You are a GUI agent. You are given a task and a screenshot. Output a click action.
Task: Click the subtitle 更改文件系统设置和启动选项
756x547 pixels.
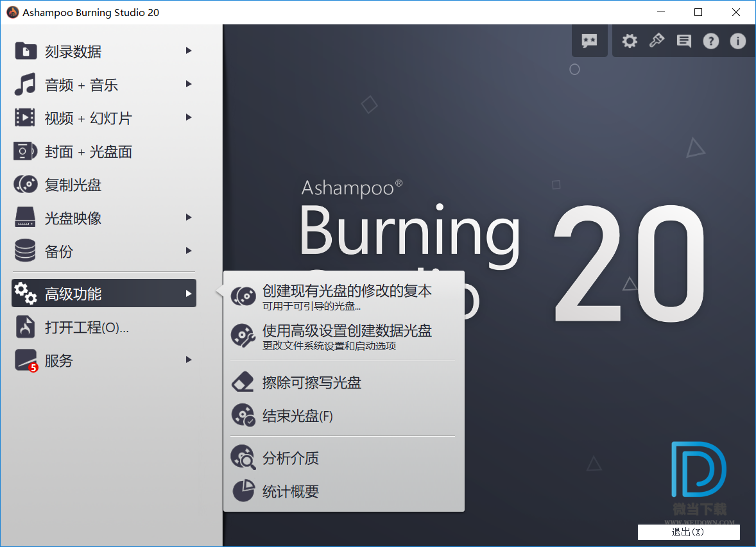pos(329,346)
